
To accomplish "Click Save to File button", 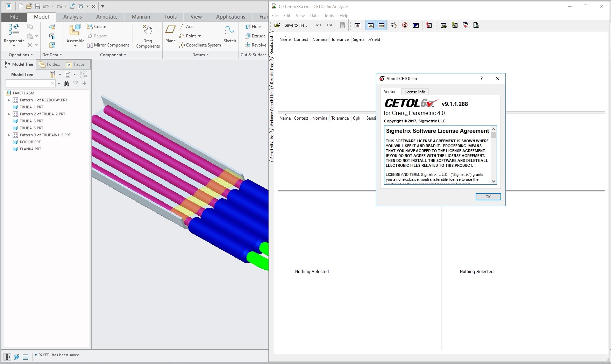I will (x=292, y=25).
